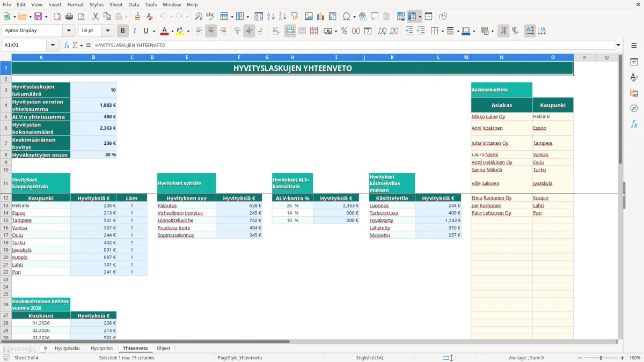Click the Save document icon
644x362 pixels.
click(38, 17)
